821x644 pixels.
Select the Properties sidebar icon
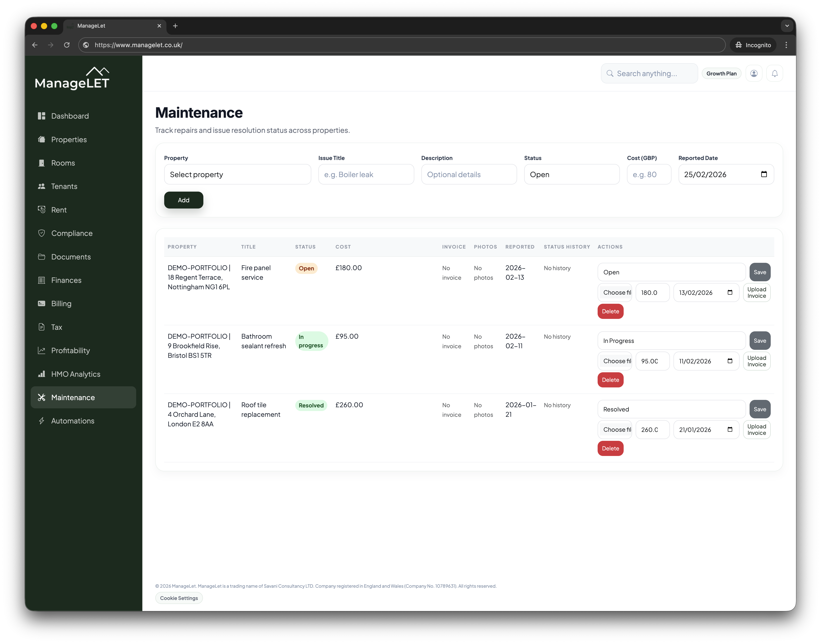pyautogui.click(x=42, y=139)
